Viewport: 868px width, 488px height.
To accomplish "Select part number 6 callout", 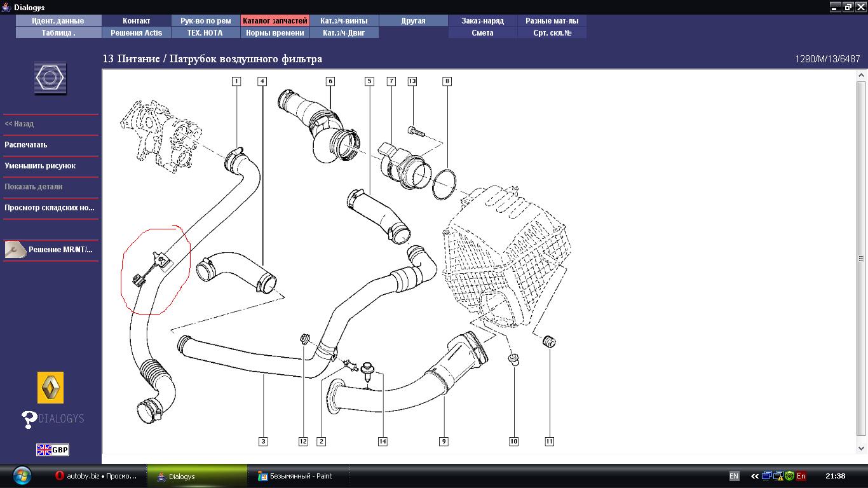I will coord(330,81).
